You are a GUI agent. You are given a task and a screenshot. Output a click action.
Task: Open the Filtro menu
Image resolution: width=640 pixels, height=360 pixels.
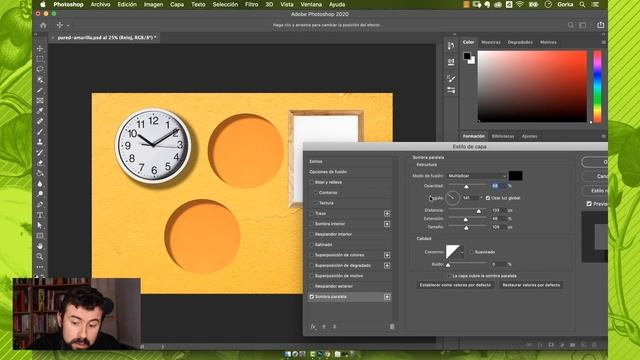pos(251,4)
